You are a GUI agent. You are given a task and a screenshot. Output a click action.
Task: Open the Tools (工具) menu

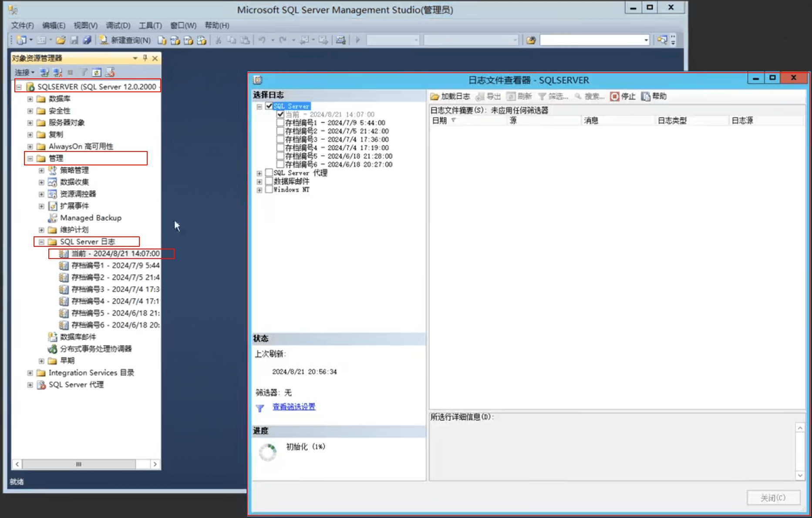pyautogui.click(x=150, y=25)
